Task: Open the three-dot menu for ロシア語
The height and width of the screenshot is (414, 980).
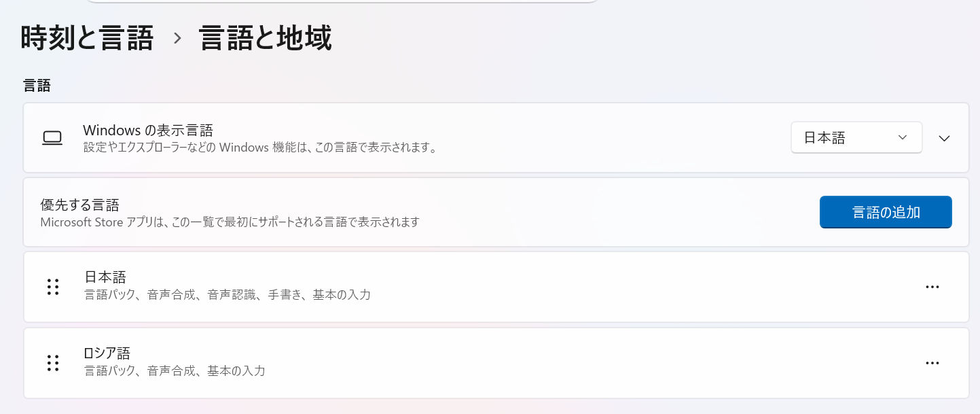Action: coord(932,363)
